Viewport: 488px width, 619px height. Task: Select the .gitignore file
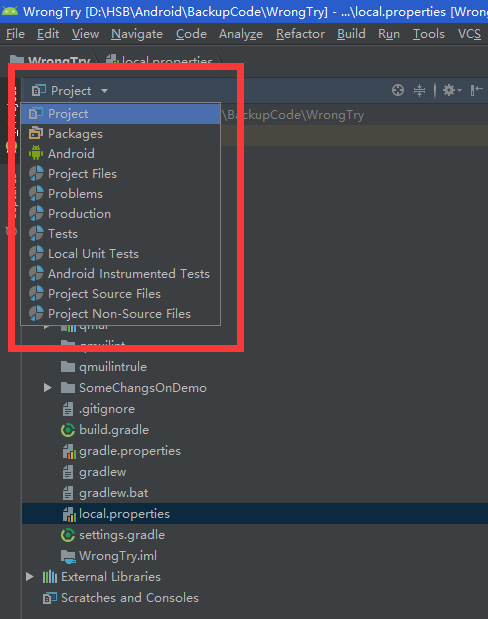click(107, 409)
